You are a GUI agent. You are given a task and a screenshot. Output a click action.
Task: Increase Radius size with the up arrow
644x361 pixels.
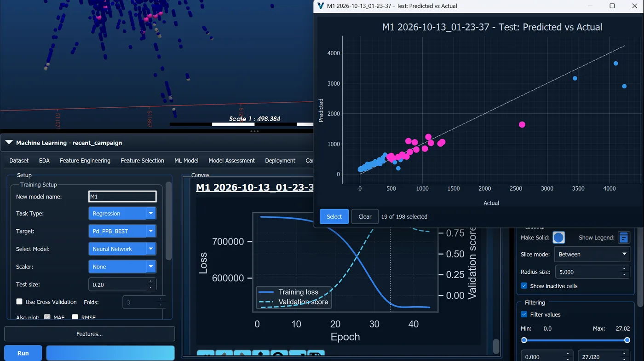[x=624, y=269]
